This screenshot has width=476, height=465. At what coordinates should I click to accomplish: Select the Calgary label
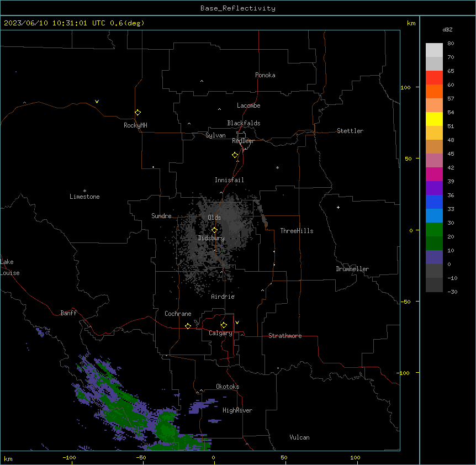(220, 333)
